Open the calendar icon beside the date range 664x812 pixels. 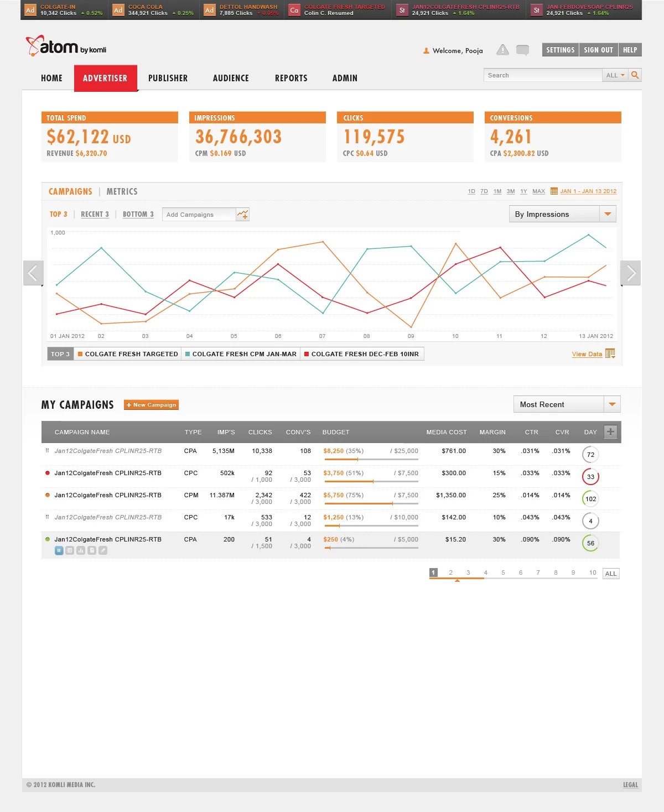tap(554, 191)
